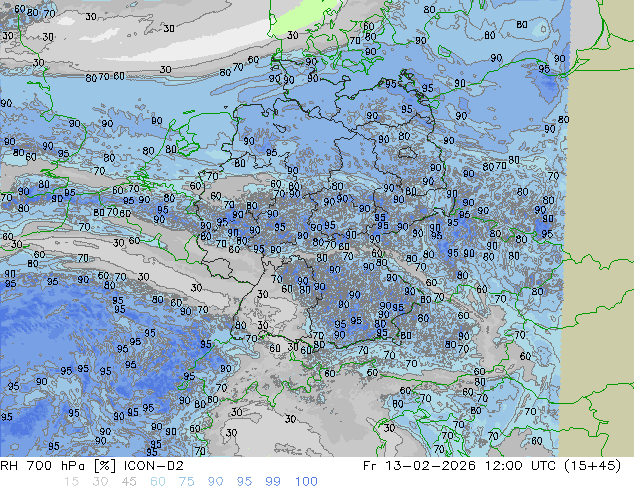Select the "[%]" unit label
Screen dimensions: 634x490
(x=105, y=466)
